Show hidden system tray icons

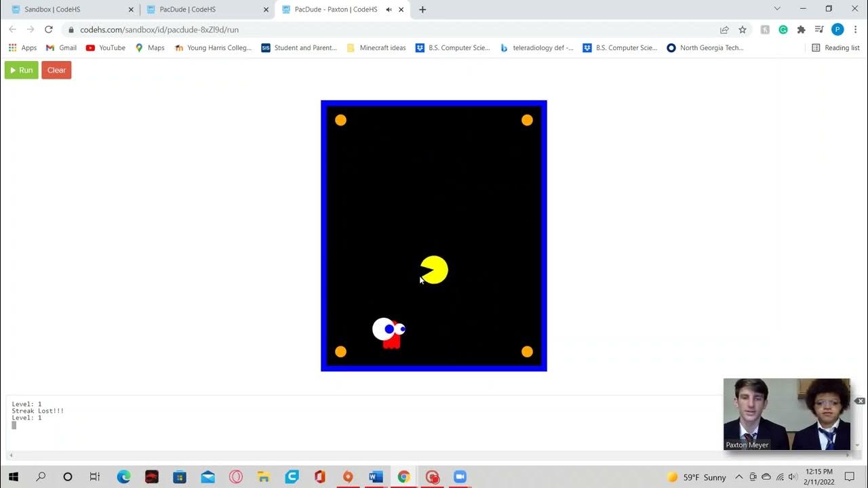coord(738,477)
